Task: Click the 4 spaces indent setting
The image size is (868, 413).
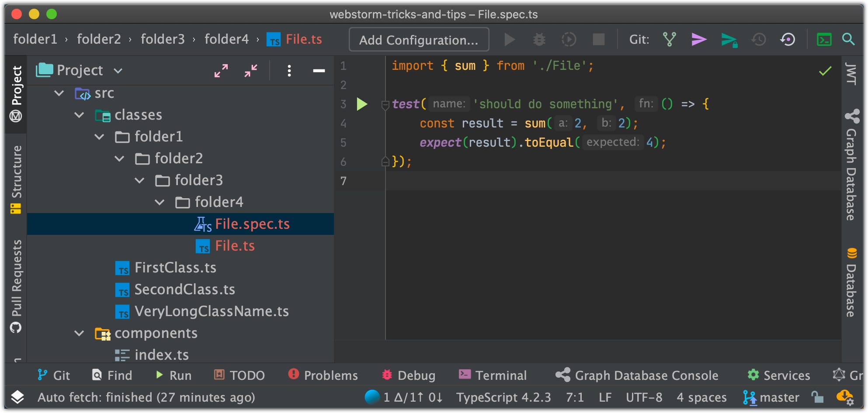Action: [x=701, y=397]
